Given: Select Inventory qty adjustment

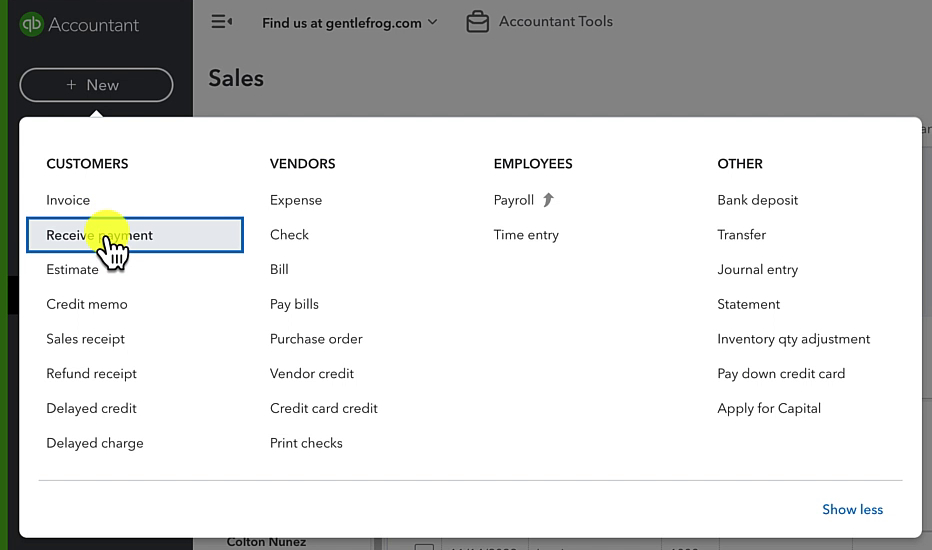Looking at the screenshot, I should pos(794,339).
